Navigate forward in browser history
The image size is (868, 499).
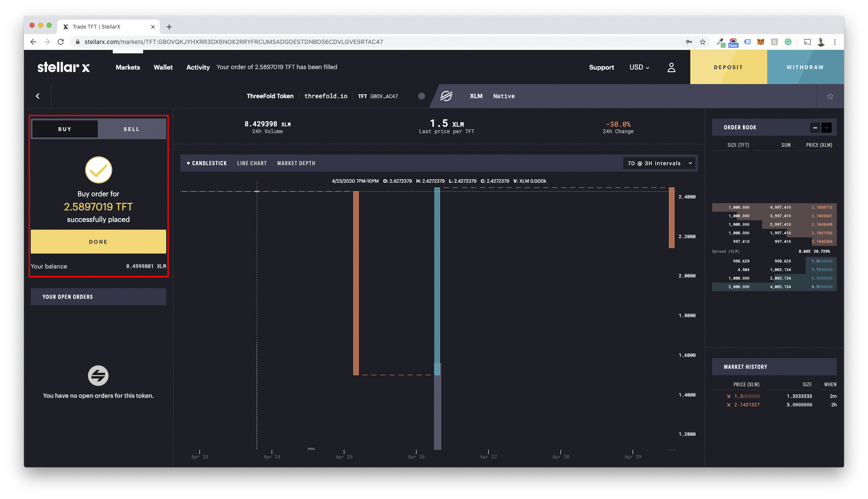pos(47,42)
